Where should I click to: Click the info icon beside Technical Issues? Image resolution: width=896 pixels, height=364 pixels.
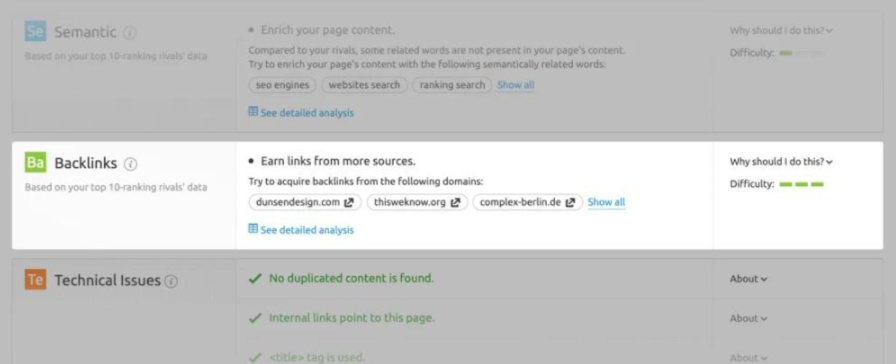click(x=171, y=281)
